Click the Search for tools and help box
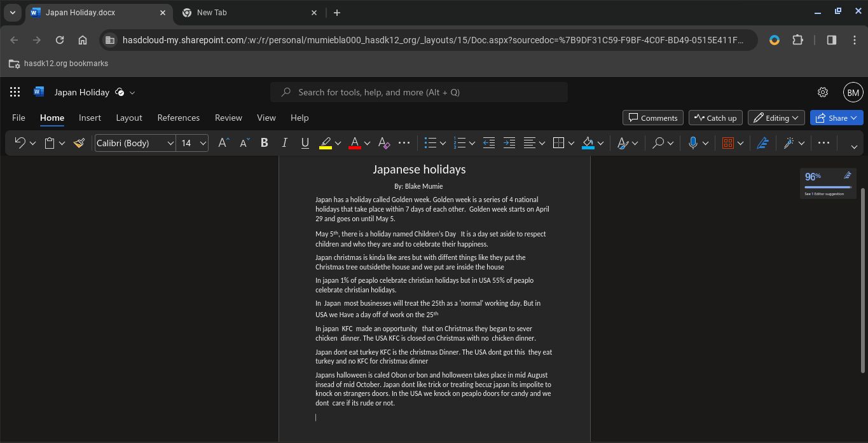This screenshot has height=443, width=868. point(419,92)
